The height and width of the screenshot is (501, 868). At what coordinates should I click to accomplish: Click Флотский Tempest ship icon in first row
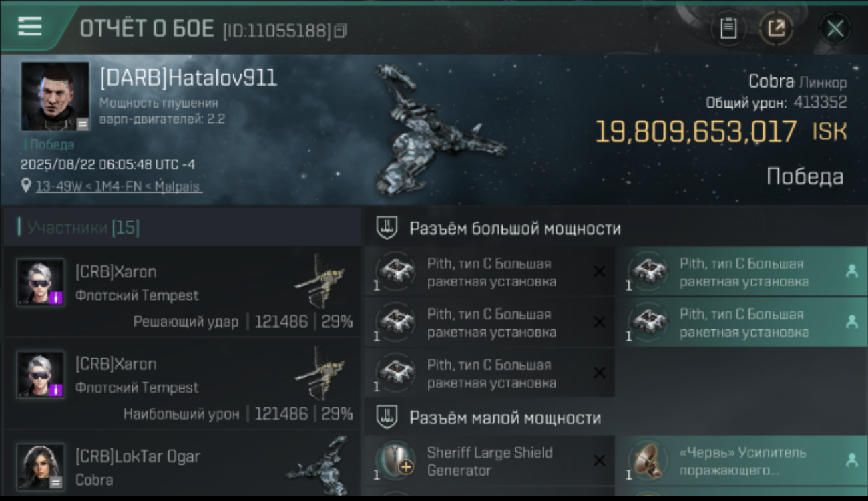(x=320, y=279)
